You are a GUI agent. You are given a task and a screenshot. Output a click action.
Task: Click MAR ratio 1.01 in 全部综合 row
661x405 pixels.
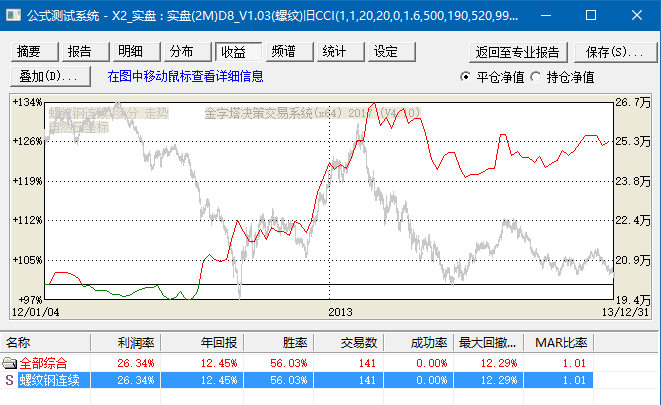click(x=574, y=363)
